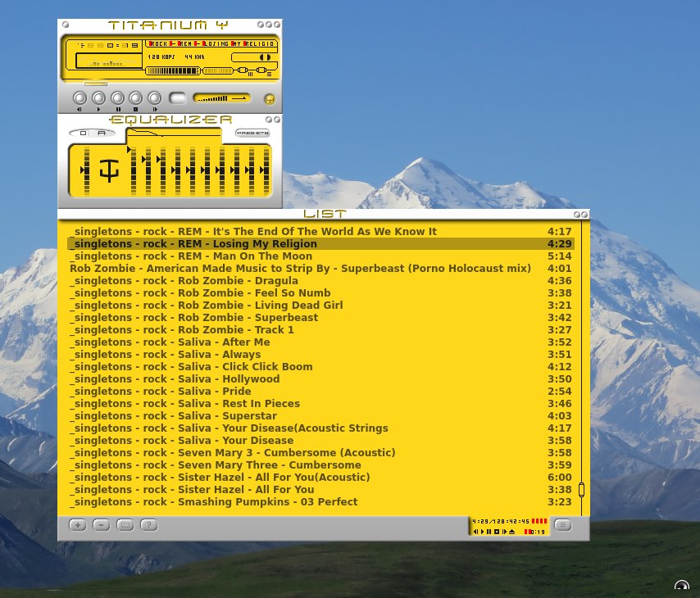Image resolution: width=700 pixels, height=598 pixels.
Task: Select "Saliva - After Me" in playlist
Action: [x=320, y=342]
